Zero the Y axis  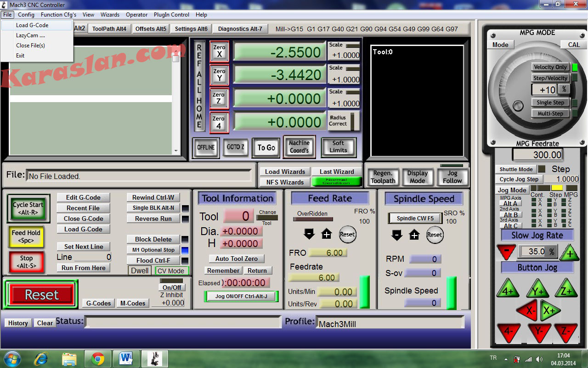[x=219, y=75]
